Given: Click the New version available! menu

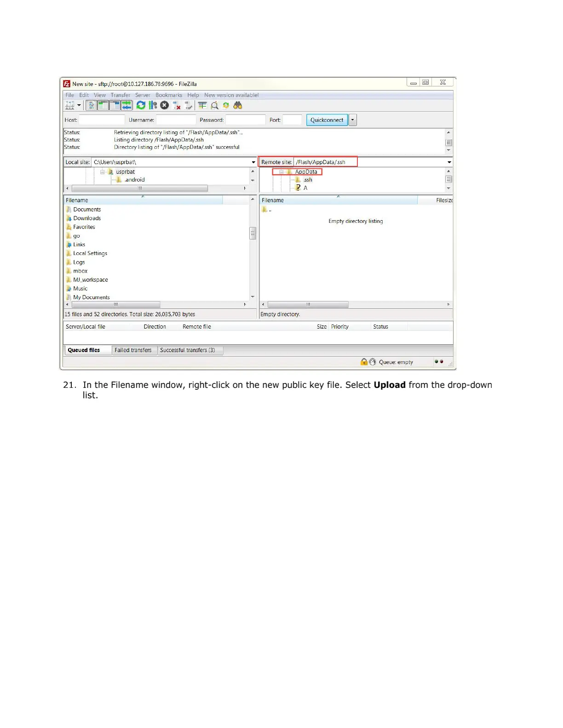Looking at the screenshot, I should pyautogui.click(x=231, y=95).
